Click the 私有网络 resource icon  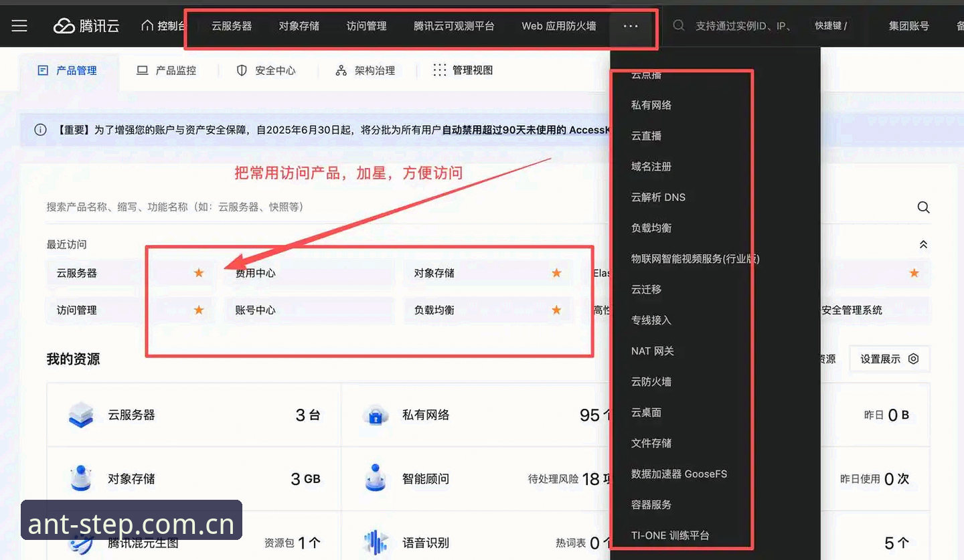tap(376, 415)
